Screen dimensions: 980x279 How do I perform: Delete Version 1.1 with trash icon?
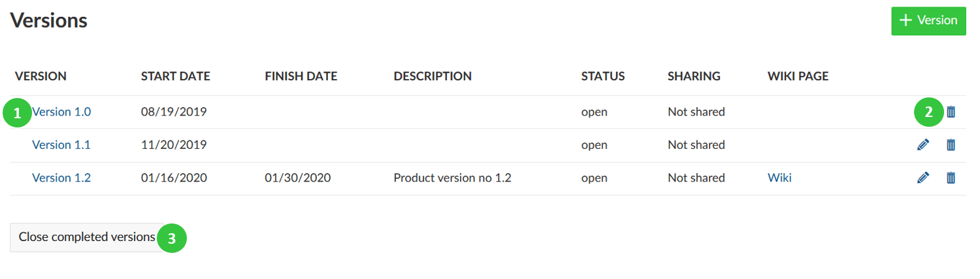click(951, 145)
